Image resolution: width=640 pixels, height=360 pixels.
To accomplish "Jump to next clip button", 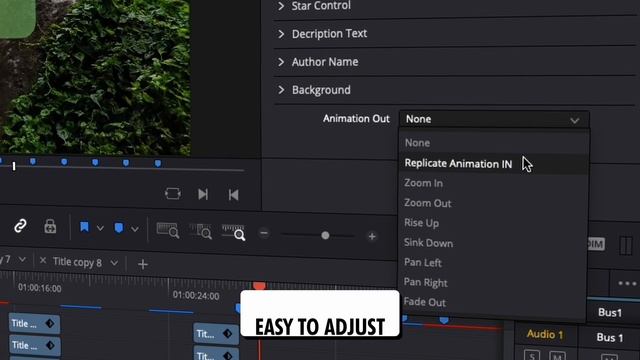I will (x=203, y=194).
